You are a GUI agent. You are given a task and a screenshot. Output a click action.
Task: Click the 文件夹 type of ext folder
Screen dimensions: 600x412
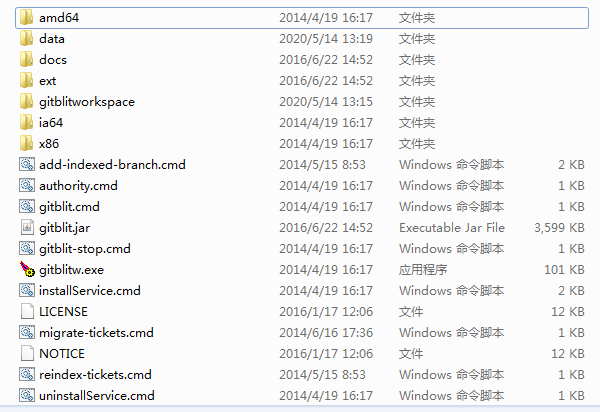[417, 81]
